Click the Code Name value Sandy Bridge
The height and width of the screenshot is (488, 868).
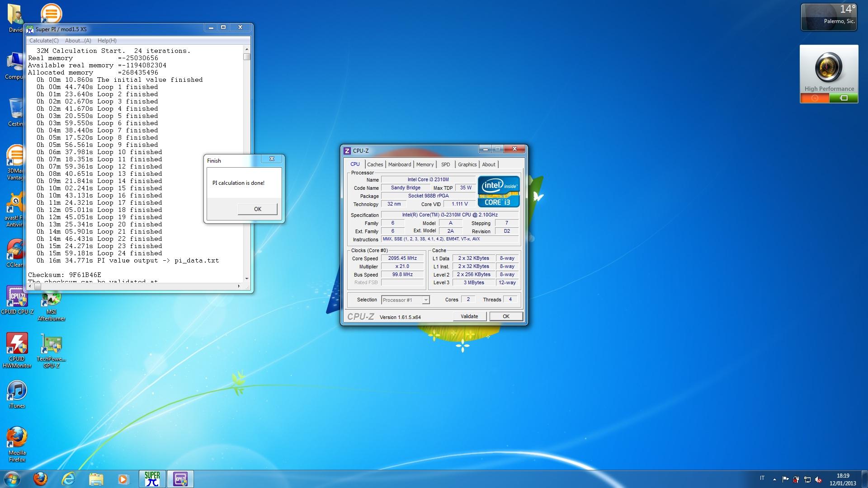(406, 188)
